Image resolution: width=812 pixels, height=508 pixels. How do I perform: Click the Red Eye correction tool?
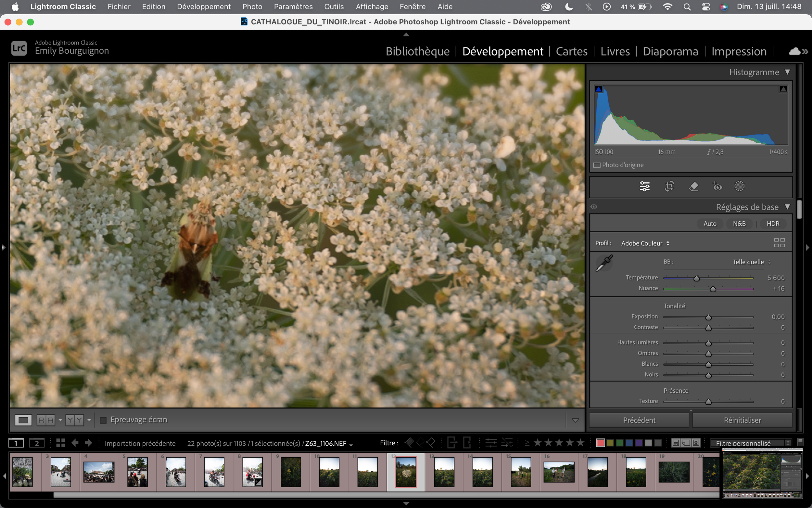point(717,186)
